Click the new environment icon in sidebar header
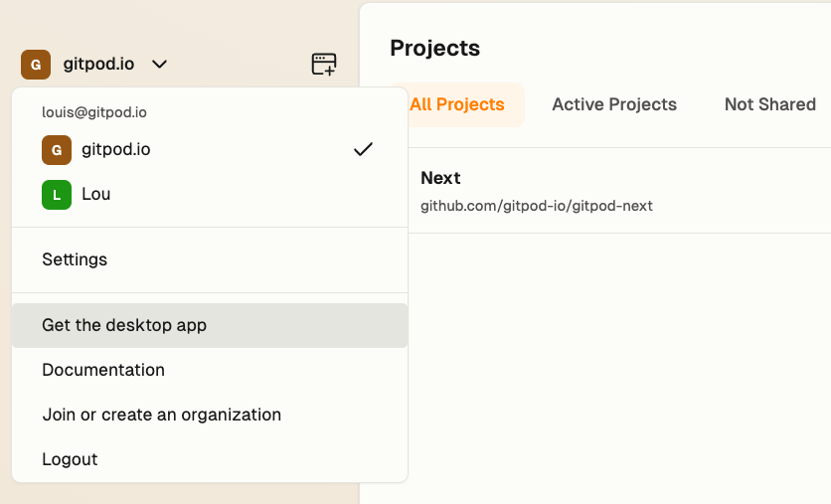The width and height of the screenshot is (831, 504). [x=324, y=65]
